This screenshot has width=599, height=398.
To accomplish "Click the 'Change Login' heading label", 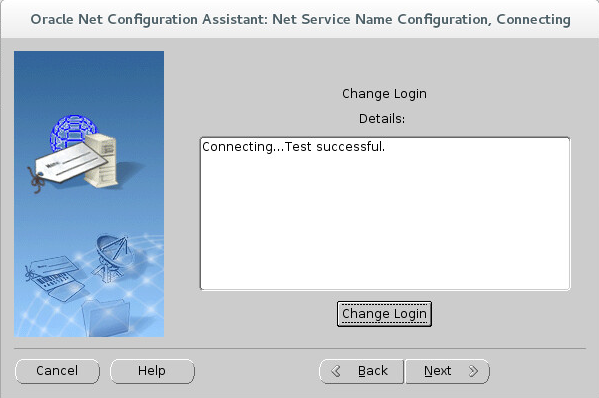I will click(x=384, y=94).
